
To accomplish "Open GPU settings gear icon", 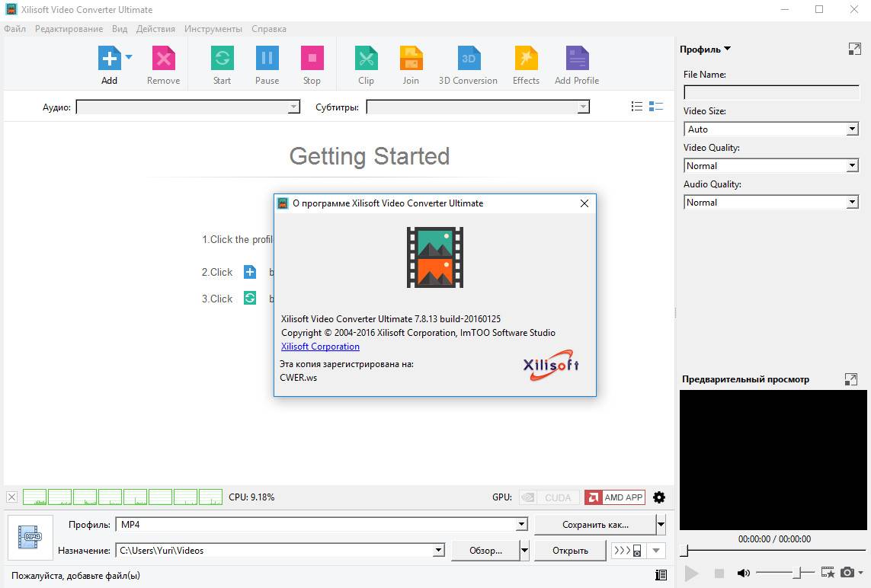I will pyautogui.click(x=659, y=497).
